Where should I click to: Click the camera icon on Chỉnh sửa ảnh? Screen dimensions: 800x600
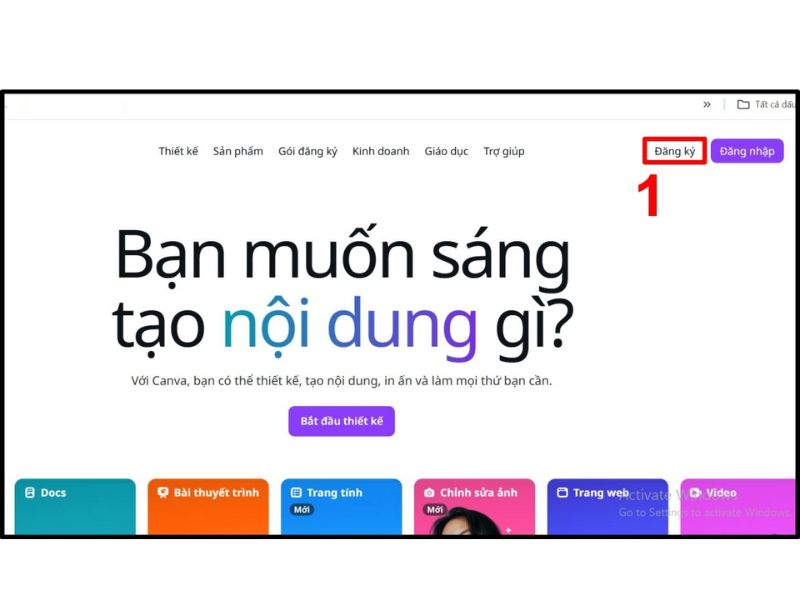tap(429, 492)
